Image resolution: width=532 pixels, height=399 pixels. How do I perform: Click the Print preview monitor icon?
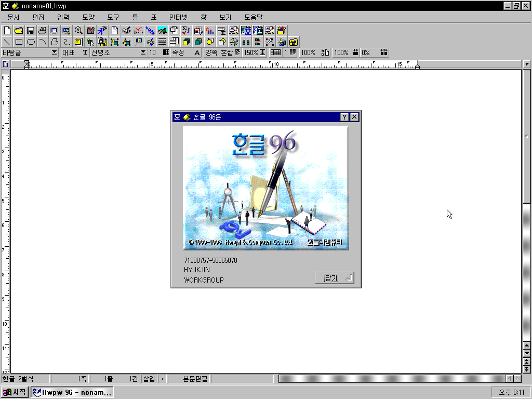click(54, 31)
